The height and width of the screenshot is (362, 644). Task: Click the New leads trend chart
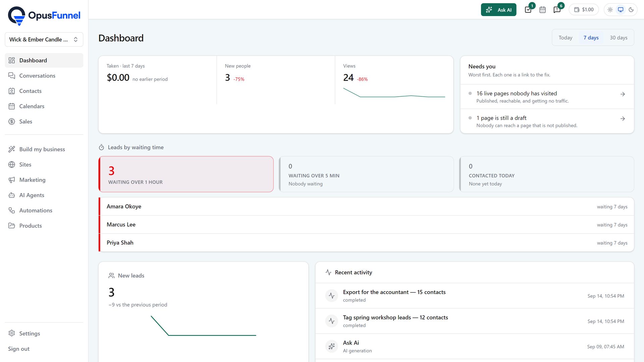[x=203, y=325]
